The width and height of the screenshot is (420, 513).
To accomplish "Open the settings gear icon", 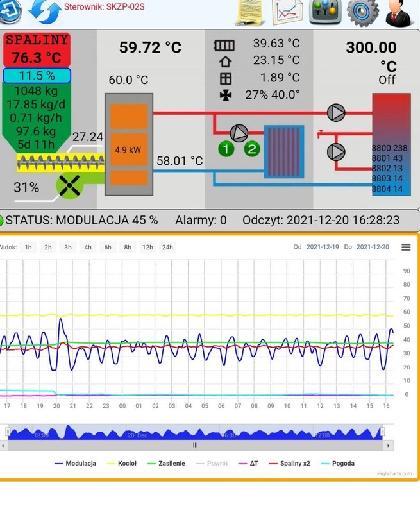I will point(363,12).
